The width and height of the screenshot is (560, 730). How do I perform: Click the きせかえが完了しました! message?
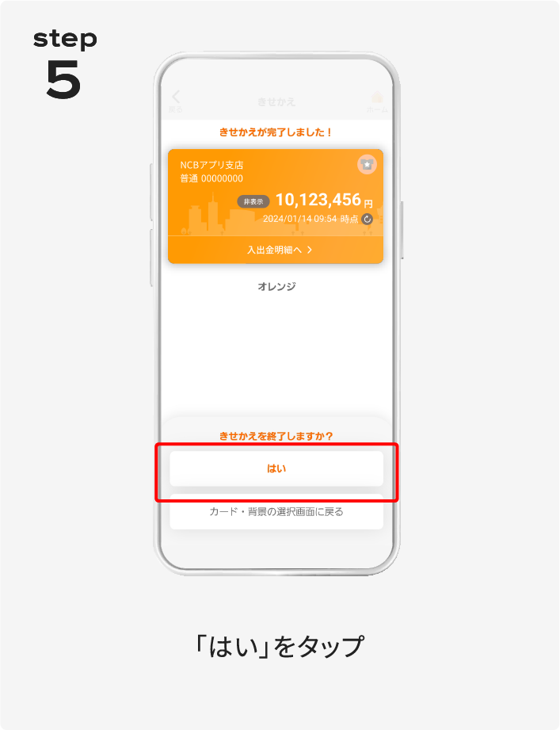point(276,132)
